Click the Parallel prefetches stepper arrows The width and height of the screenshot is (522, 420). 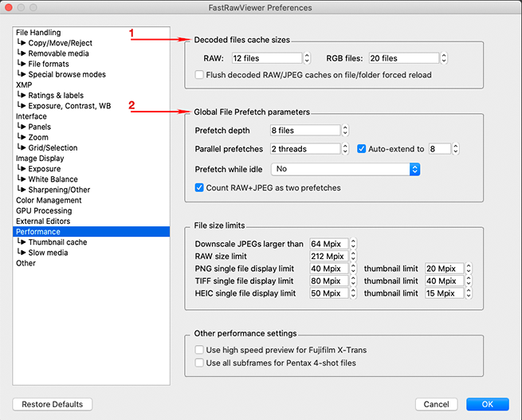345,148
